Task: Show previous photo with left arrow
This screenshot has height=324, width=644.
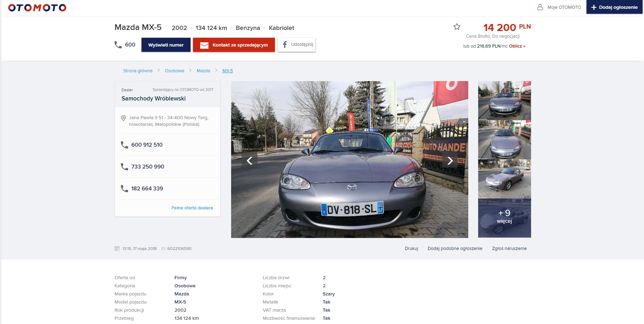Action: tap(249, 161)
